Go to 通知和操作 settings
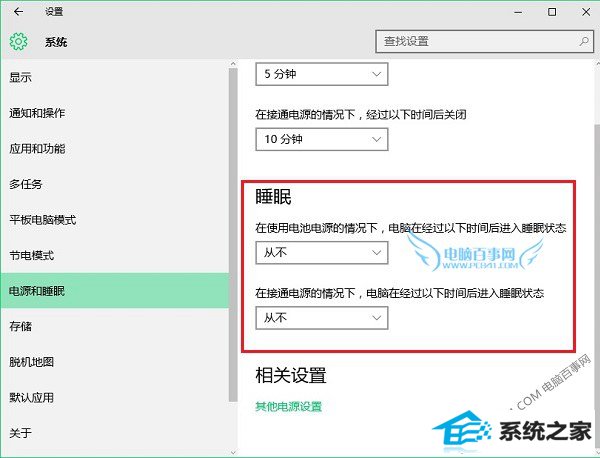This screenshot has height=458, width=600. (37, 113)
